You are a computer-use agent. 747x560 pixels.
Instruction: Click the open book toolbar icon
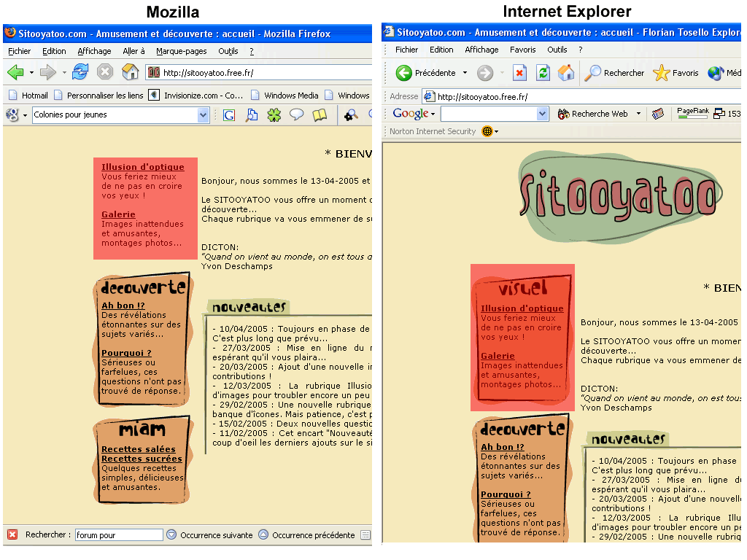point(320,114)
